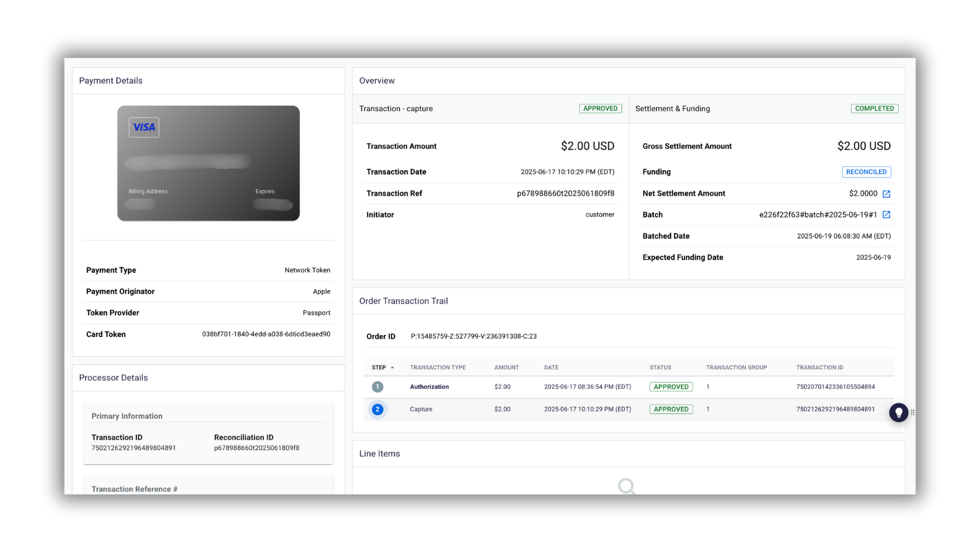
Task: Click the Order ID value
Action: (x=473, y=336)
